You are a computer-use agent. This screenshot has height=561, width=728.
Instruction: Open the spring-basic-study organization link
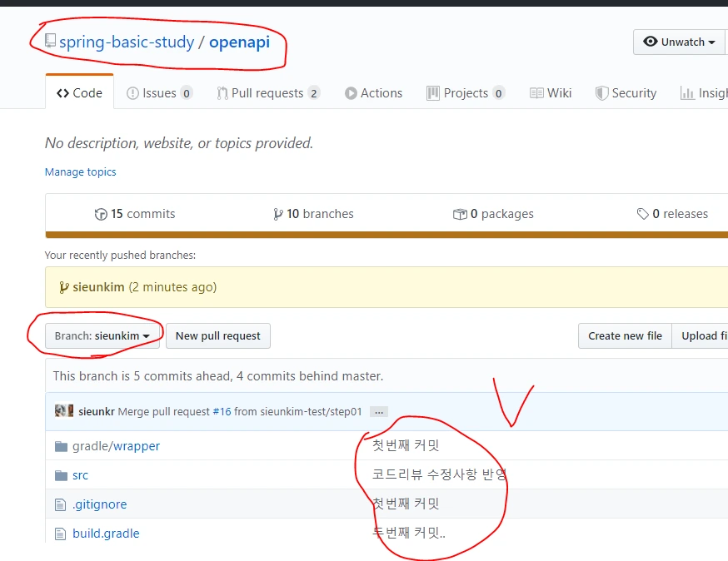[x=127, y=42]
